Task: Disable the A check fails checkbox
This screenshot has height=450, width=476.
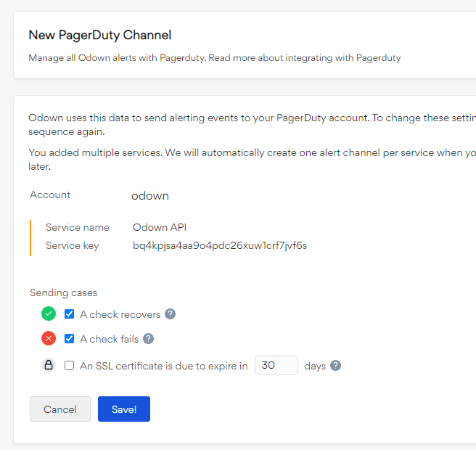Action: (70, 339)
